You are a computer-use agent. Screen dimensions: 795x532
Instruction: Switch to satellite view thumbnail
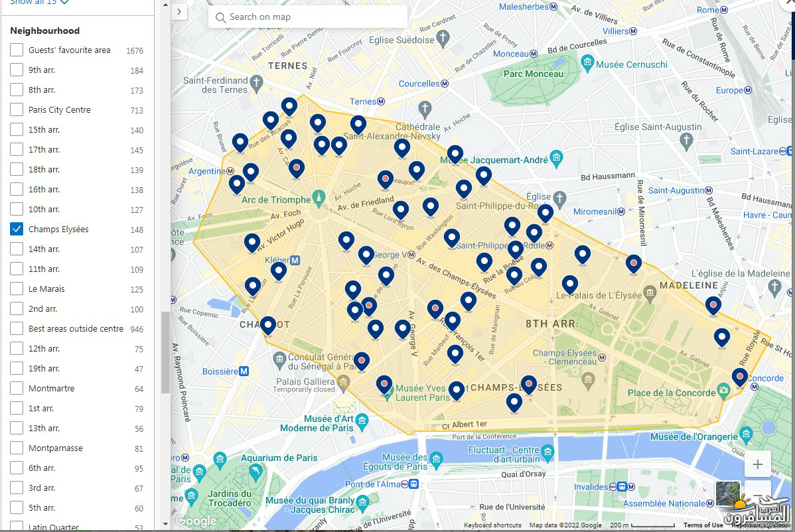(727, 494)
